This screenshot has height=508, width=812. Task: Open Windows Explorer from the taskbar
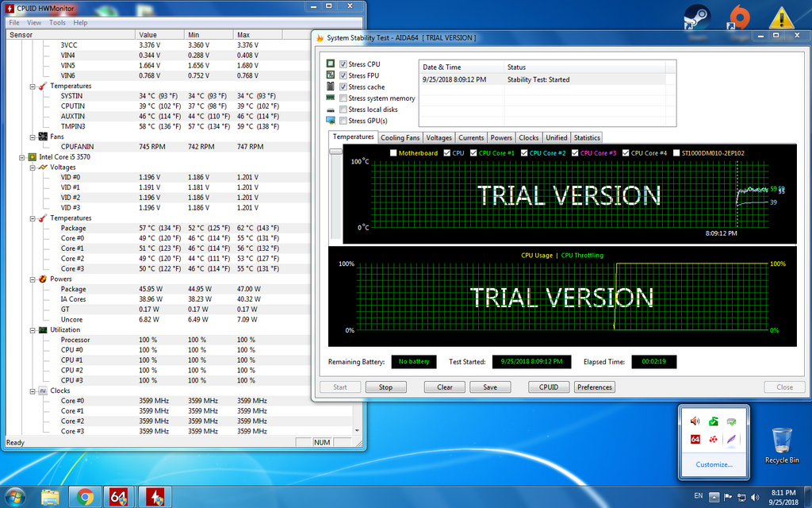coord(50,497)
